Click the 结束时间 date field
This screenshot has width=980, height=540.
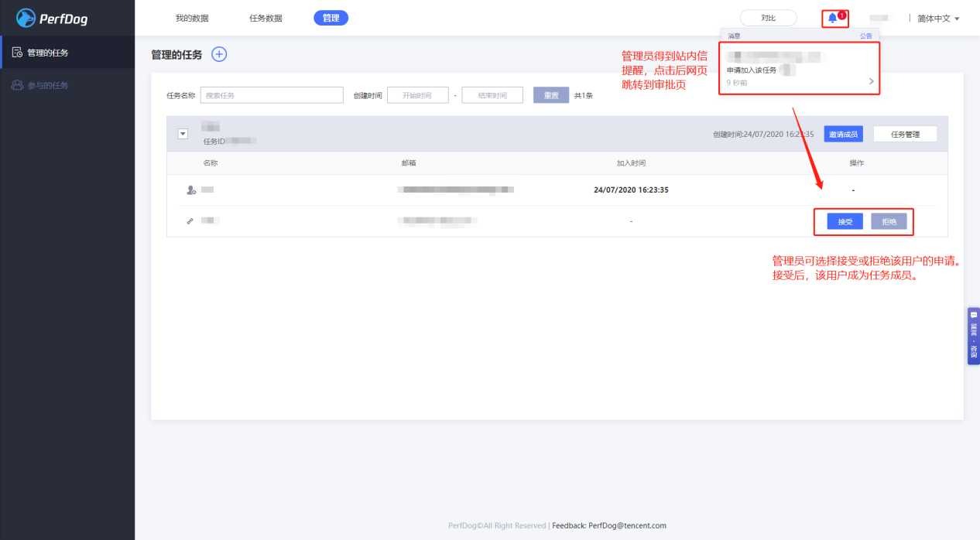[x=492, y=95]
